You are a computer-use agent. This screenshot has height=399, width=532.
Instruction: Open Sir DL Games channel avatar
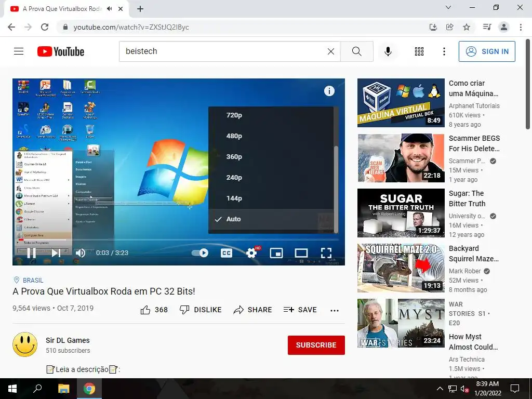pos(25,344)
